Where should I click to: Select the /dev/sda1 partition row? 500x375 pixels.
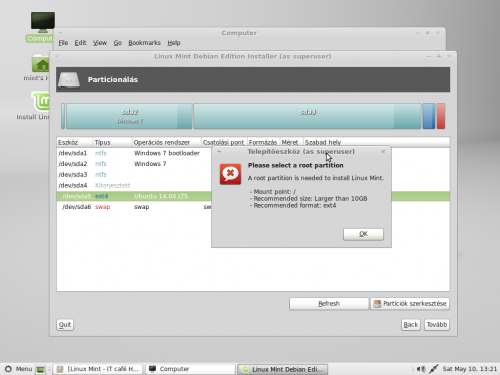pyautogui.click(x=134, y=153)
